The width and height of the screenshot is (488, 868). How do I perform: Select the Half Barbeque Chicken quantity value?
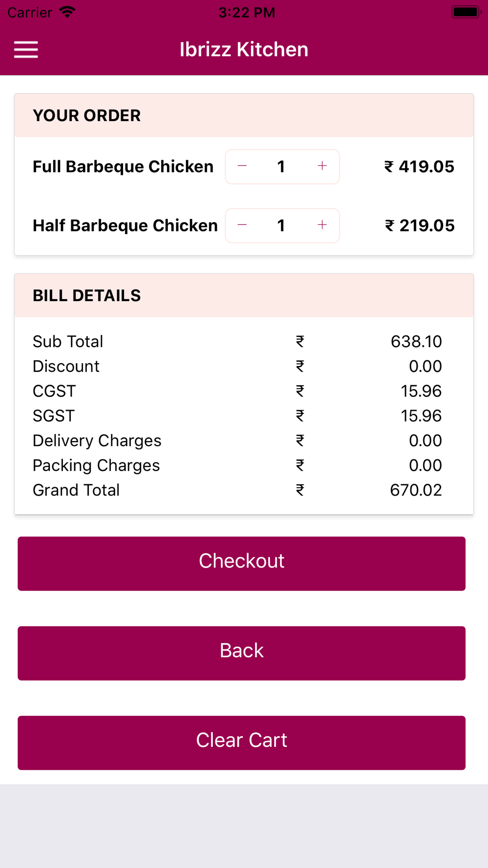[x=281, y=226]
